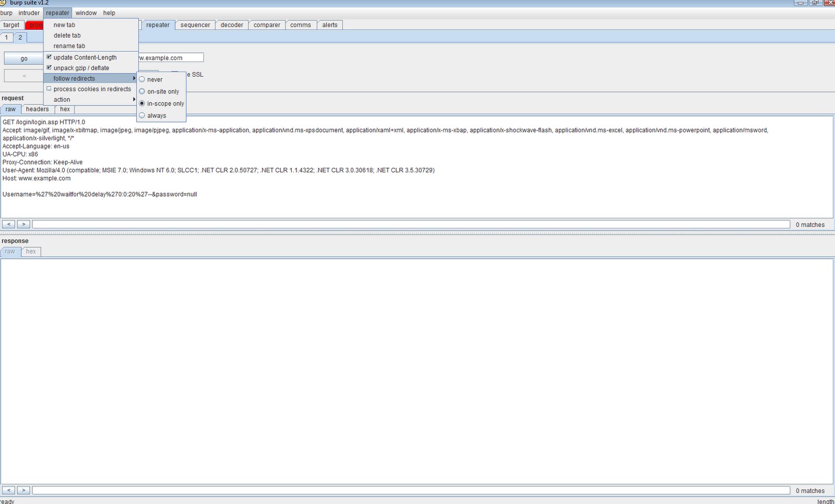The image size is (835, 504).
Task: Toggle unpack gzip / deflate checkbox
Action: coord(49,67)
